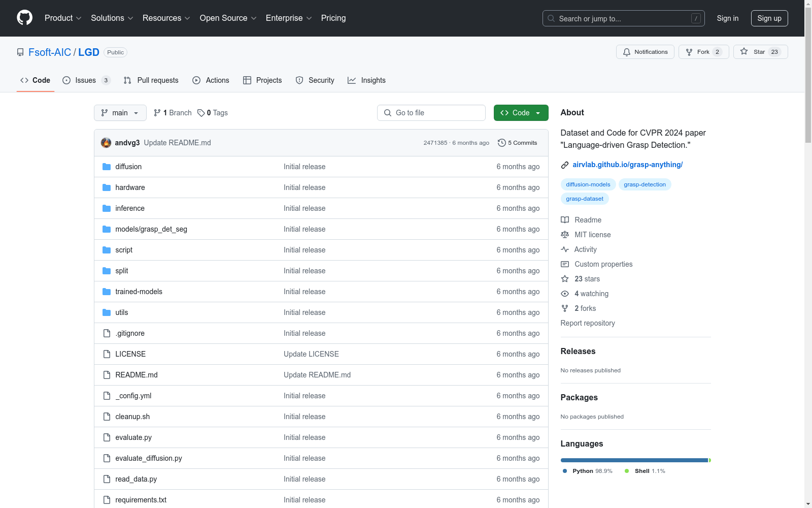The image size is (812, 508).
Task: Switch to the Pull requests tab
Action: 151,80
